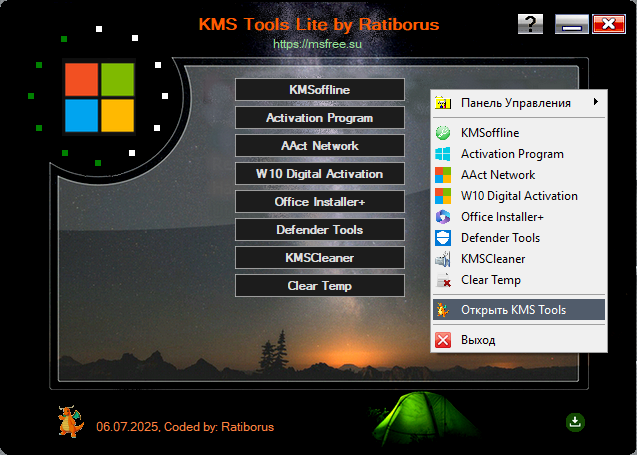637x455 pixels.
Task: Close the KMS Tools Lite window
Action: (609, 24)
